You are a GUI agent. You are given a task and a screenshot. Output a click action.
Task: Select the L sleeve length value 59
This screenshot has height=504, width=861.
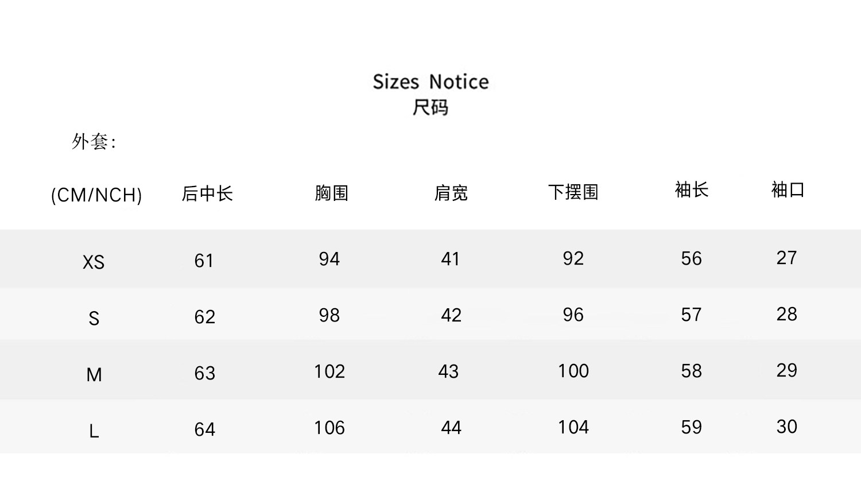[692, 427]
